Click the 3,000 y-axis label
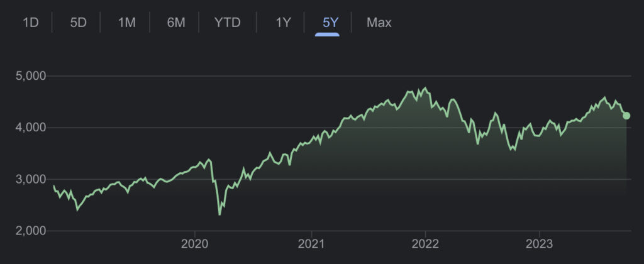644x264 pixels. click(x=31, y=179)
